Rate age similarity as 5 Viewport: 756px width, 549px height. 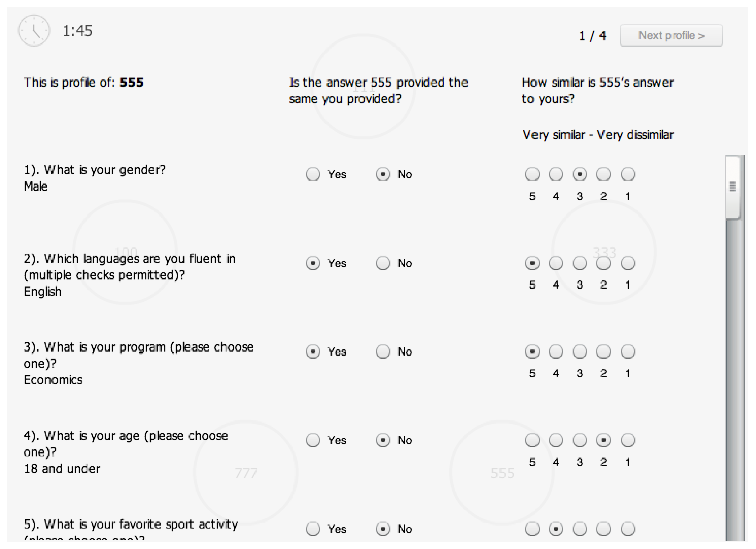coord(532,440)
